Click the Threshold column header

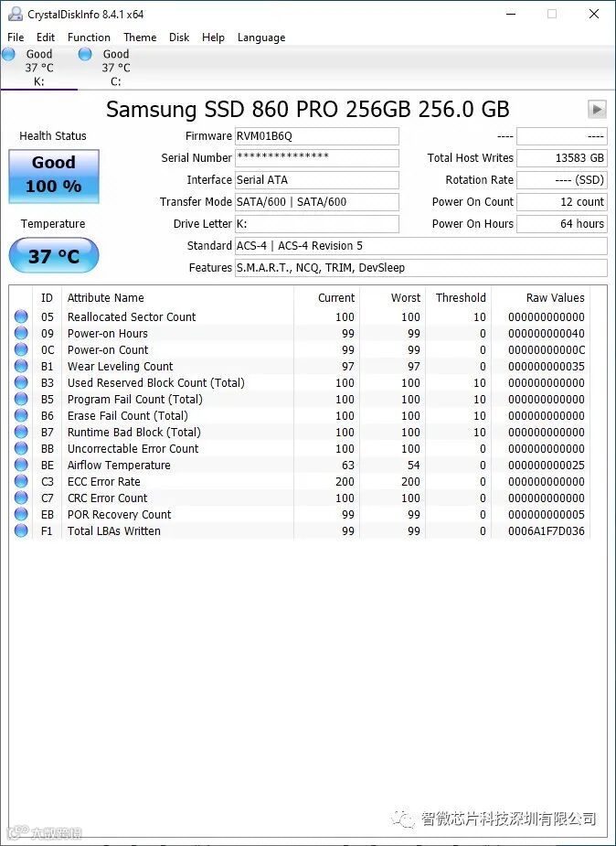pyautogui.click(x=458, y=298)
